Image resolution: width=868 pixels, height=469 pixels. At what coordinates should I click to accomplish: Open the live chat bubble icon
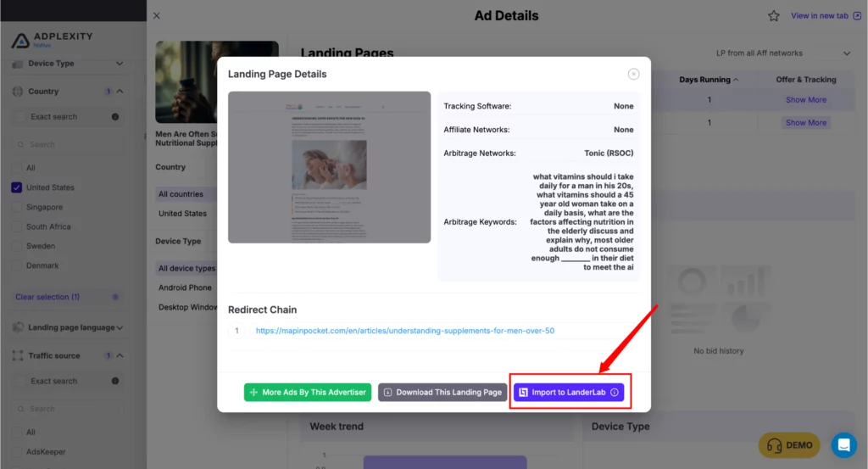[x=843, y=444]
